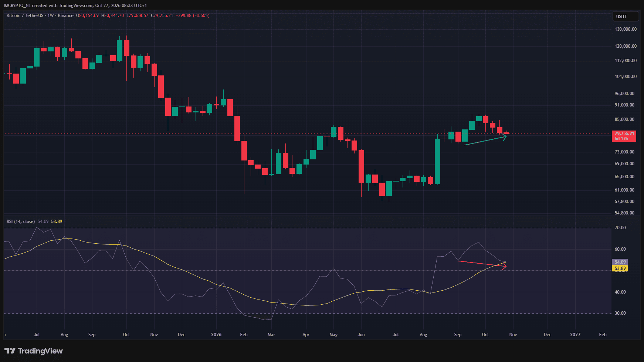Click the red 79,755.21 current price tag
Screen dimensions: 644x362
(x=624, y=133)
